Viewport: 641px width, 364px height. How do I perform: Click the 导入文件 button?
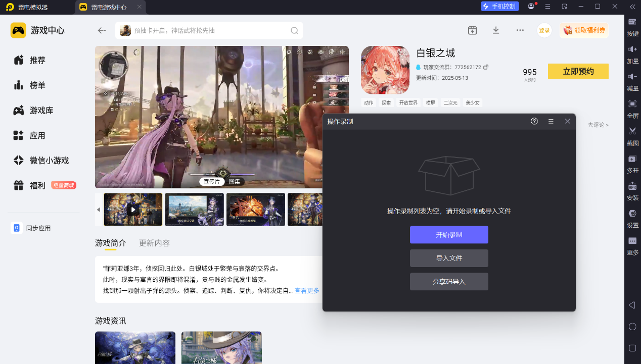(449, 258)
